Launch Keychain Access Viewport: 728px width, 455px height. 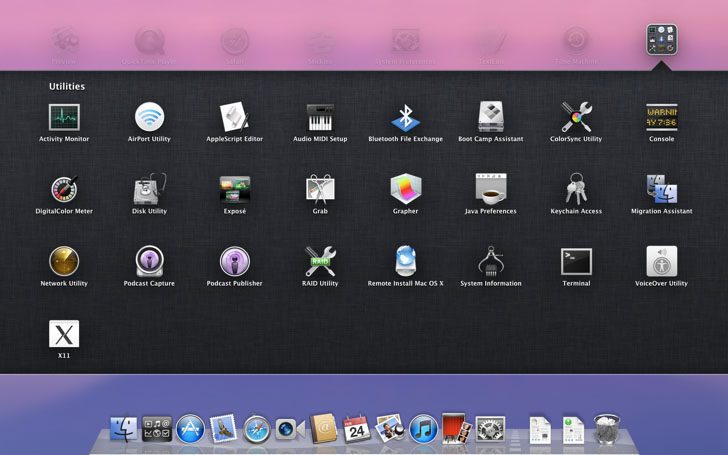[x=576, y=189]
